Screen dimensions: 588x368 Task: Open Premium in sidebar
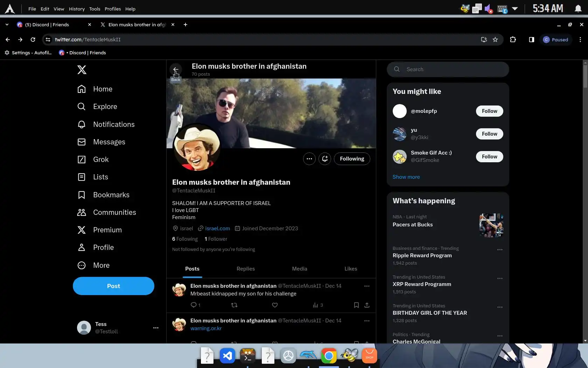click(x=99, y=230)
